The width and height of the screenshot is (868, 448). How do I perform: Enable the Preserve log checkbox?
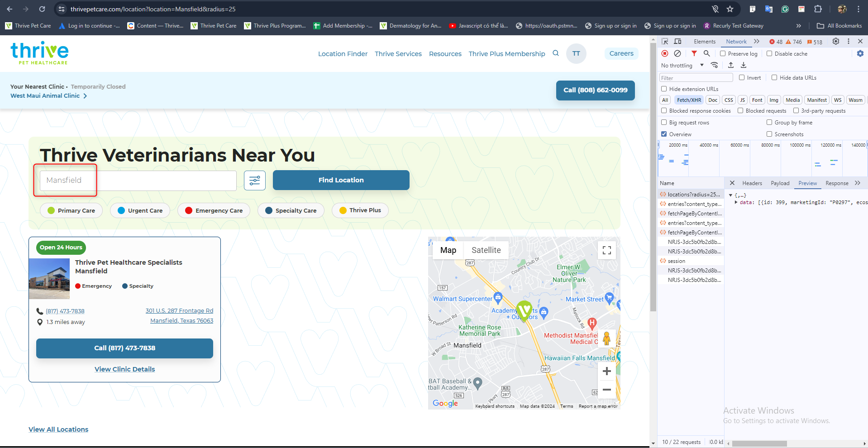tap(723, 53)
